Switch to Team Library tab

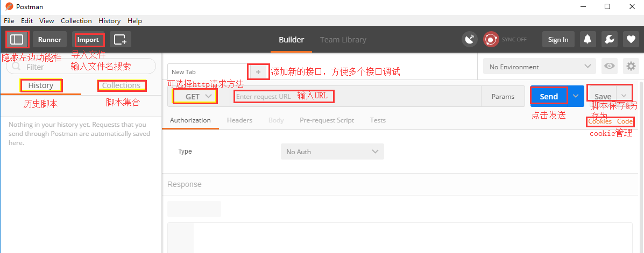tap(343, 39)
